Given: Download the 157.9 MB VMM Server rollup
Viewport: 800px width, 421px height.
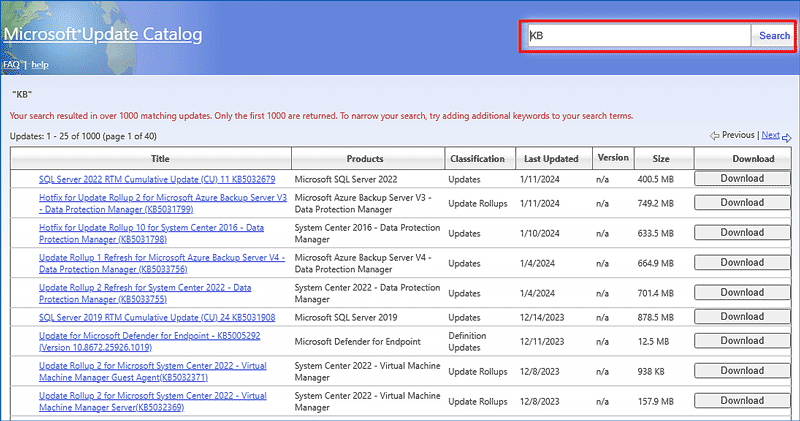Looking at the screenshot, I should point(742,401).
